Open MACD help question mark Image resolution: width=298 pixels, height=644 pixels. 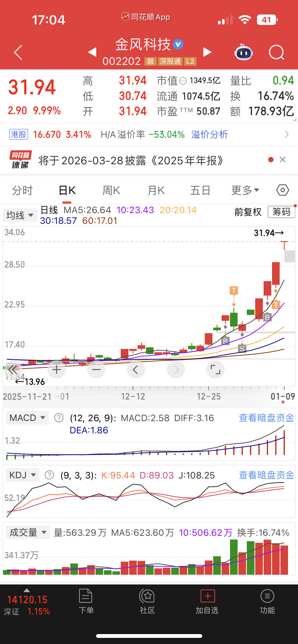pyautogui.click(x=59, y=418)
